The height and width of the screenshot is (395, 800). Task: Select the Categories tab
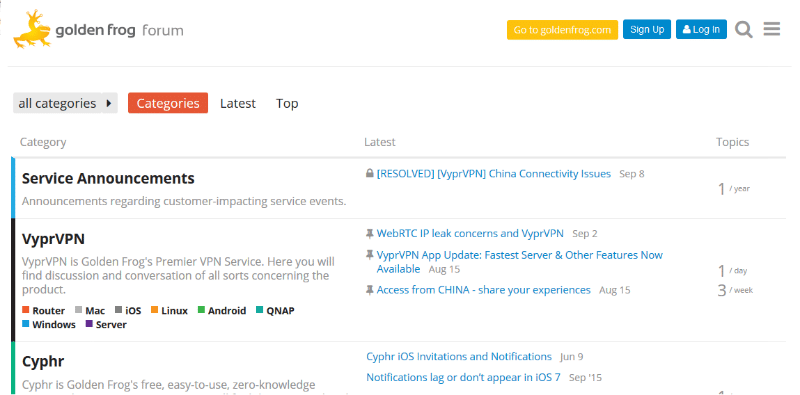pyautogui.click(x=168, y=103)
